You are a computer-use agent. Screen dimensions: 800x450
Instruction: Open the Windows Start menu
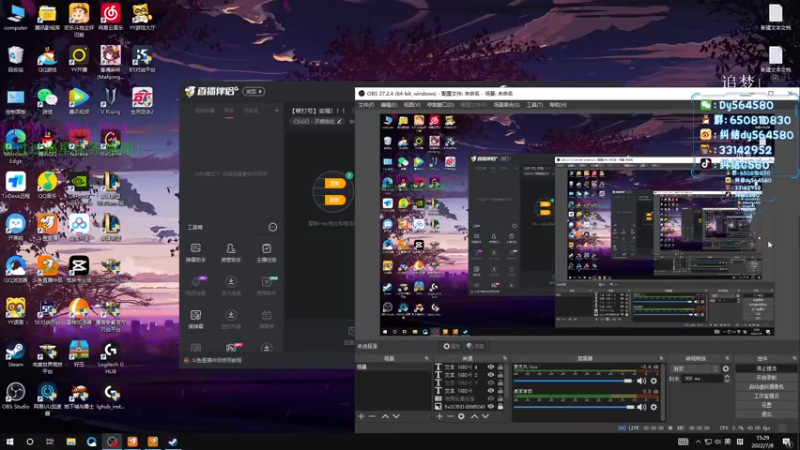pos(9,442)
